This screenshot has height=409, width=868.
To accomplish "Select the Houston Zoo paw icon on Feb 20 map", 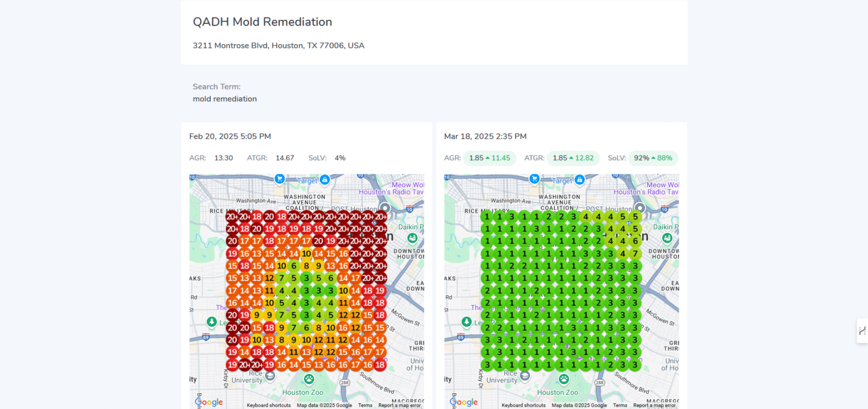I will (x=309, y=379).
